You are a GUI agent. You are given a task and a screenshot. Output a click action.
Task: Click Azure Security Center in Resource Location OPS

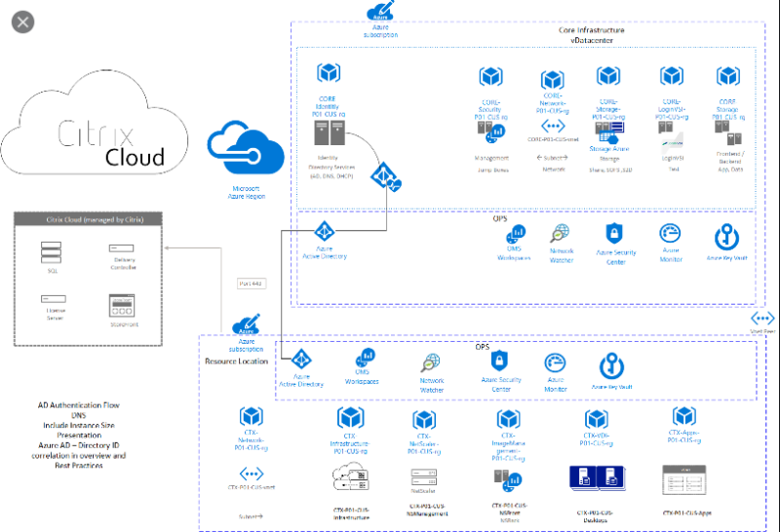tap(499, 361)
